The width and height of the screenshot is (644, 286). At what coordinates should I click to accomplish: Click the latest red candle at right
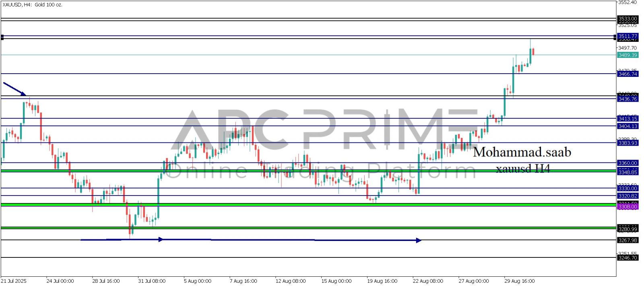[533, 51]
